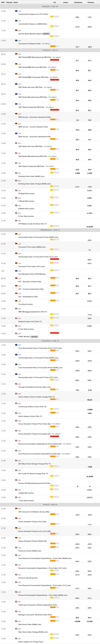Click the Wednesday, Feb 22 date header
100x644 pixels.
(x=50, y=230)
